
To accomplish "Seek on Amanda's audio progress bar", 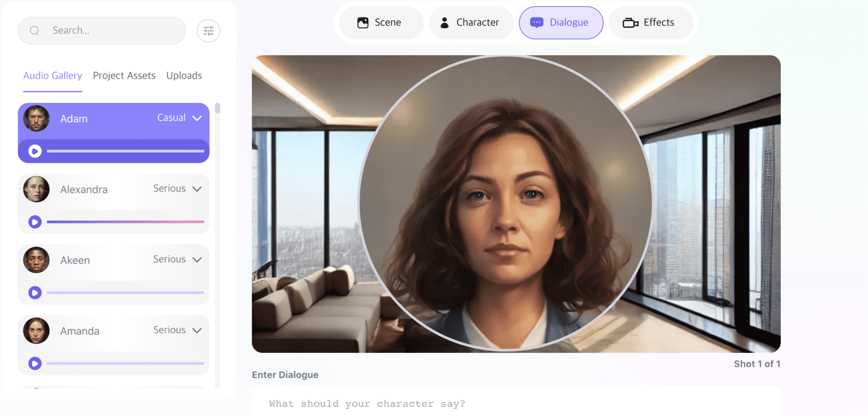I will 125,363.
